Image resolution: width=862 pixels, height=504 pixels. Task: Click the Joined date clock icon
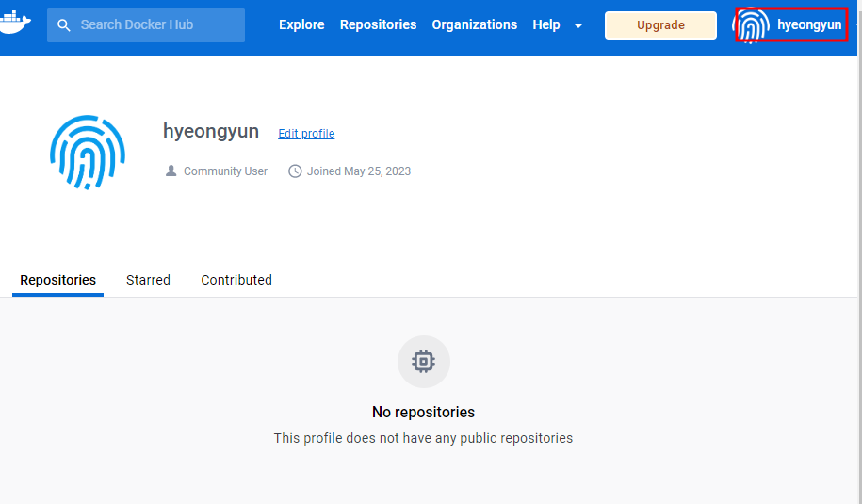[295, 171]
